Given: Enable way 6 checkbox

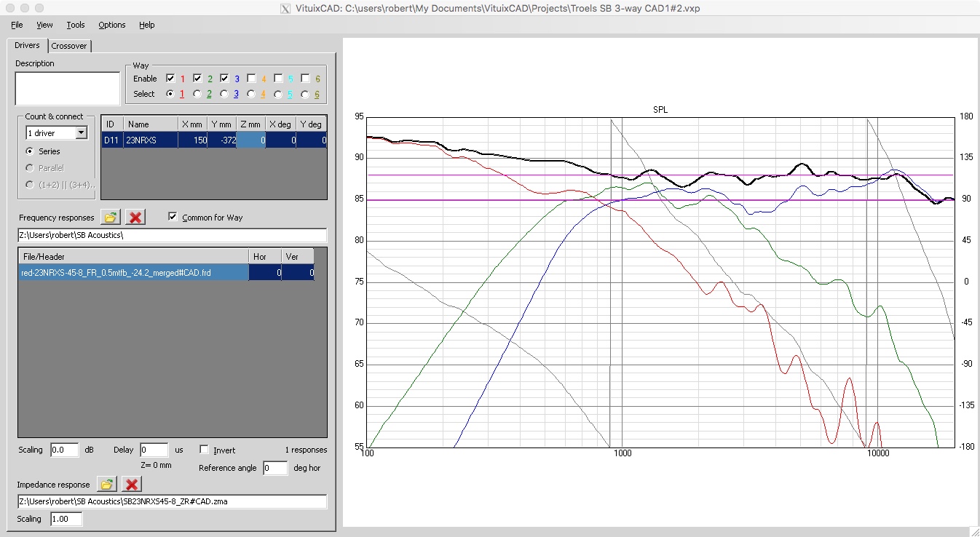Looking at the screenshot, I should (x=305, y=78).
